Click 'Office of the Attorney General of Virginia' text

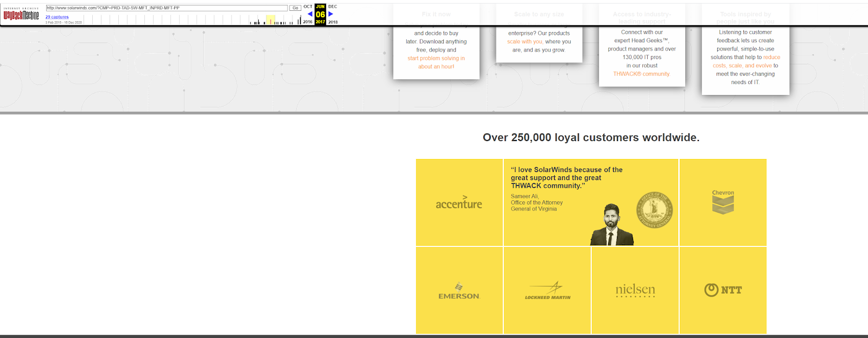537,206
